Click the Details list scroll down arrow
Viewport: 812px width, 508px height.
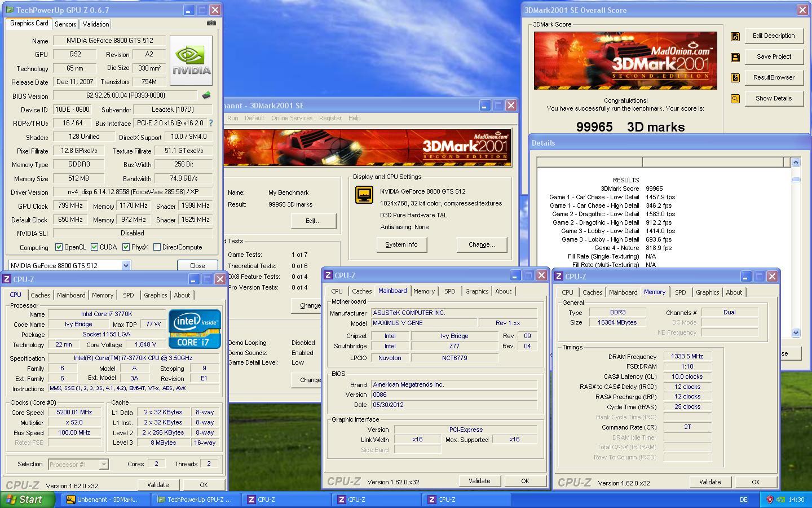(x=796, y=333)
